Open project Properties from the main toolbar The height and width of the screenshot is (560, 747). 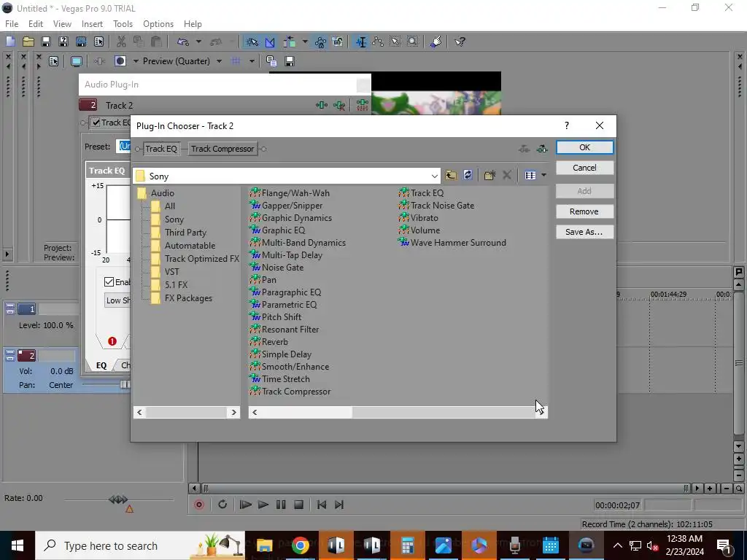pyautogui.click(x=98, y=42)
